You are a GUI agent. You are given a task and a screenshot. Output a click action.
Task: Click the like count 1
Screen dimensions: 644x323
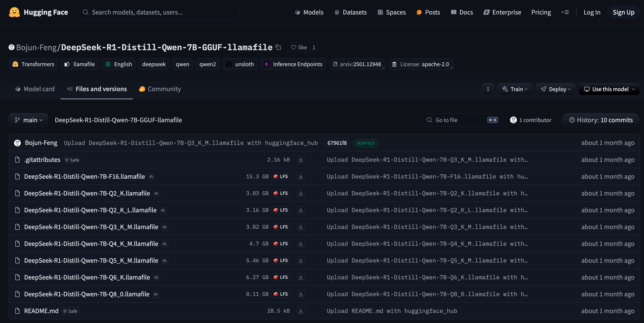click(314, 47)
